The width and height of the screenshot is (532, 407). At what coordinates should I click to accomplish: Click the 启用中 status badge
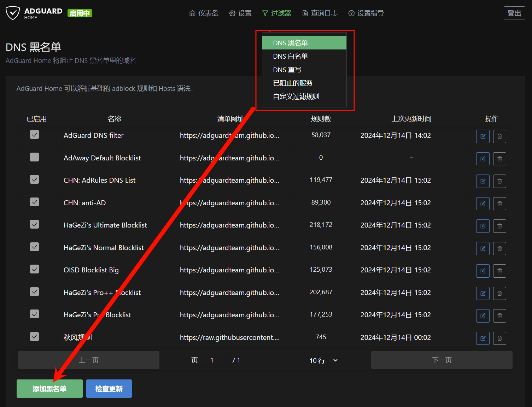[80, 13]
